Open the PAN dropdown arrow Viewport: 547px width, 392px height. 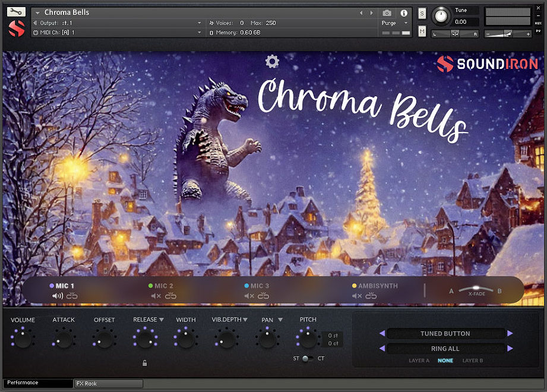pyautogui.click(x=280, y=320)
